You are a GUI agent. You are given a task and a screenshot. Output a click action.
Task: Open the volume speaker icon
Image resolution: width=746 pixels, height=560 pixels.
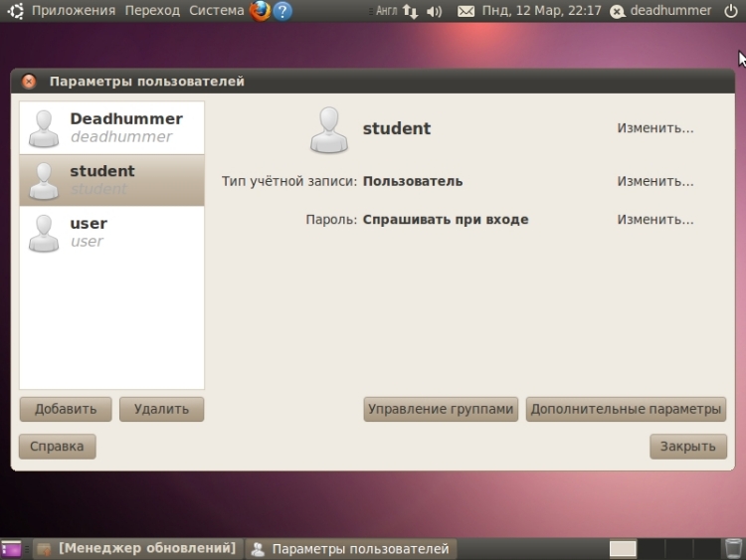(434, 11)
